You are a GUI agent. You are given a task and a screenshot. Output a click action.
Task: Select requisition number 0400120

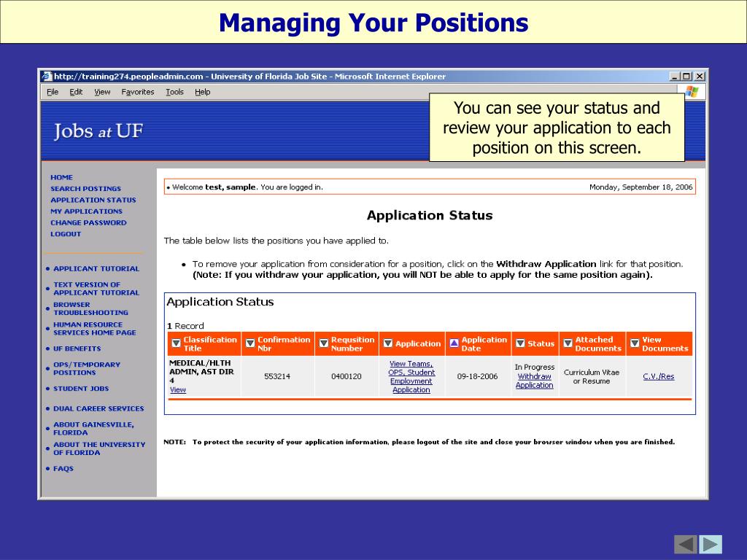tap(347, 376)
